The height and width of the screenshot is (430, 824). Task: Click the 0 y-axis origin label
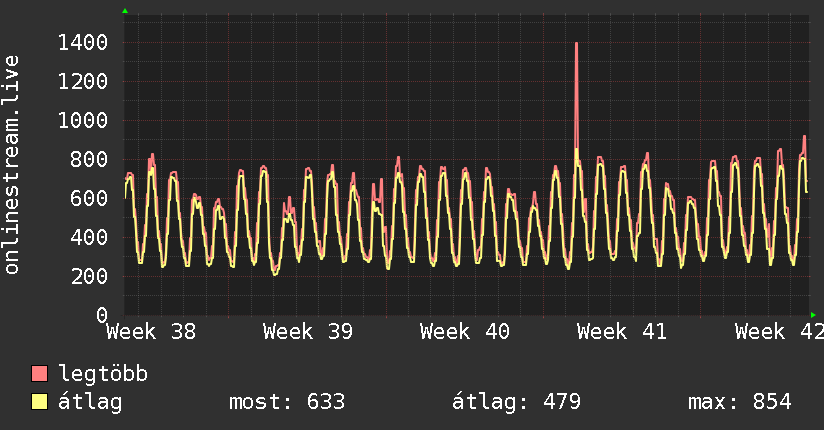[102, 315]
